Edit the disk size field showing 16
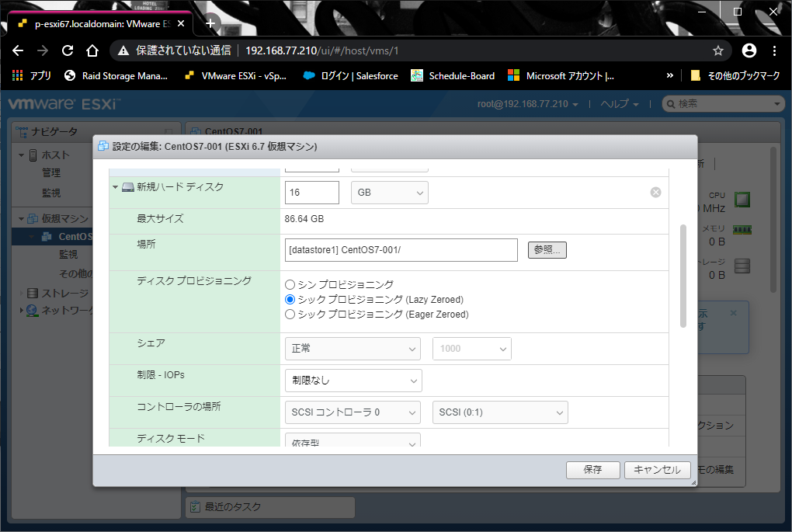 coord(311,193)
